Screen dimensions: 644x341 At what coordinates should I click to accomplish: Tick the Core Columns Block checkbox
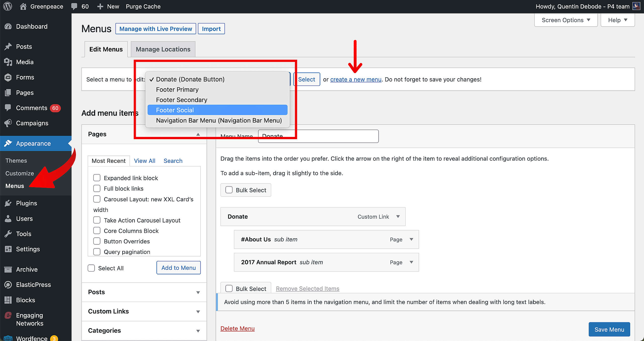point(97,231)
